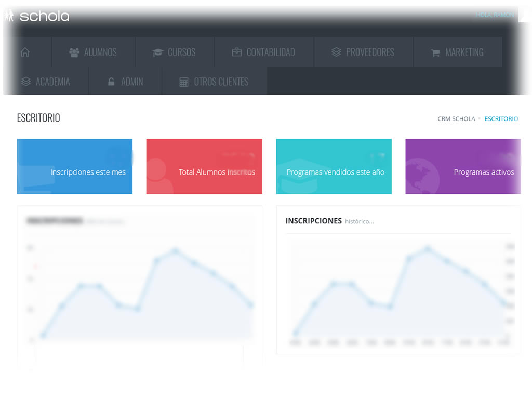The image size is (532, 399).
Task: Click the Schola logo
Action: point(37,16)
